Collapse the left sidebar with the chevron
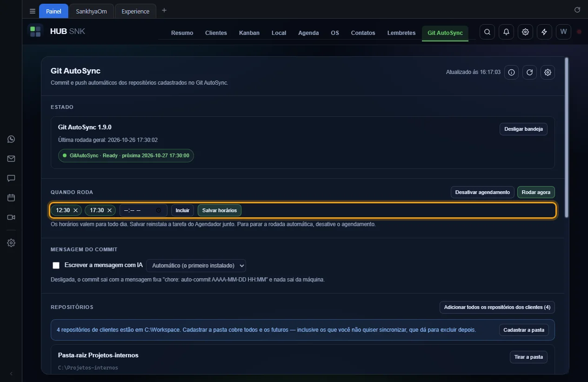This screenshot has height=382, width=588. pos(11,373)
